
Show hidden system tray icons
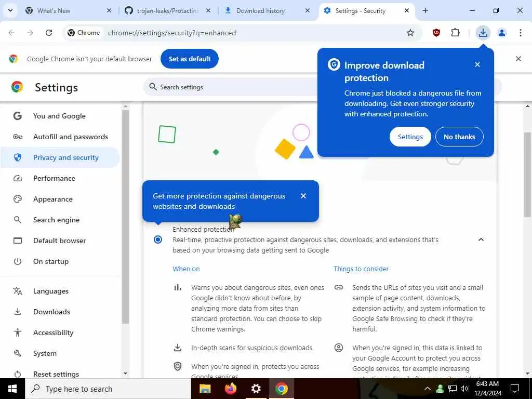pyautogui.click(x=428, y=389)
